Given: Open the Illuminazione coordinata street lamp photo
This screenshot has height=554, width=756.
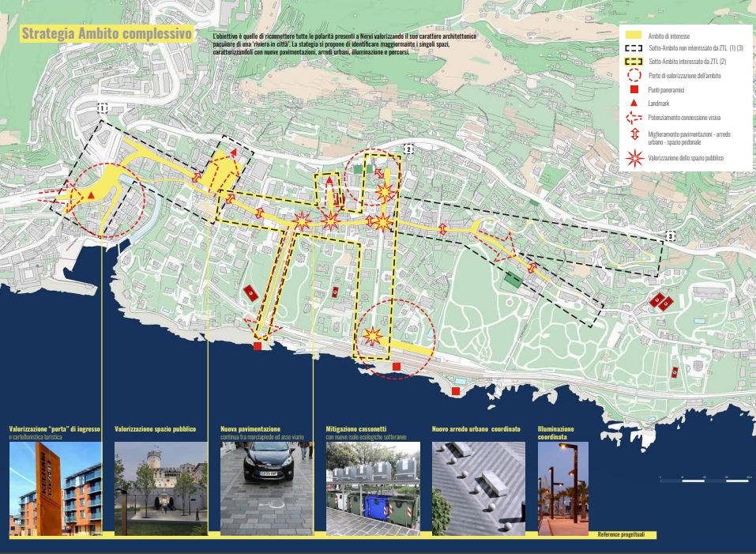Looking at the screenshot, I should [563, 488].
